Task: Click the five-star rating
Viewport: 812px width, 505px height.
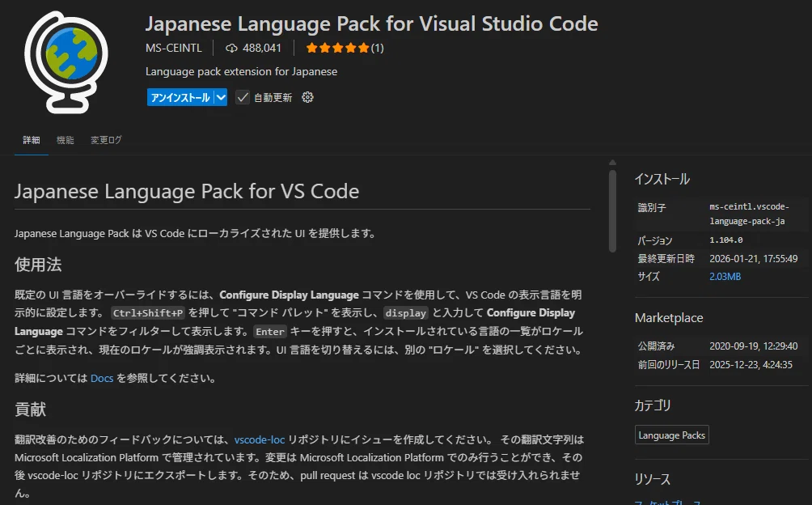Action: click(x=337, y=49)
